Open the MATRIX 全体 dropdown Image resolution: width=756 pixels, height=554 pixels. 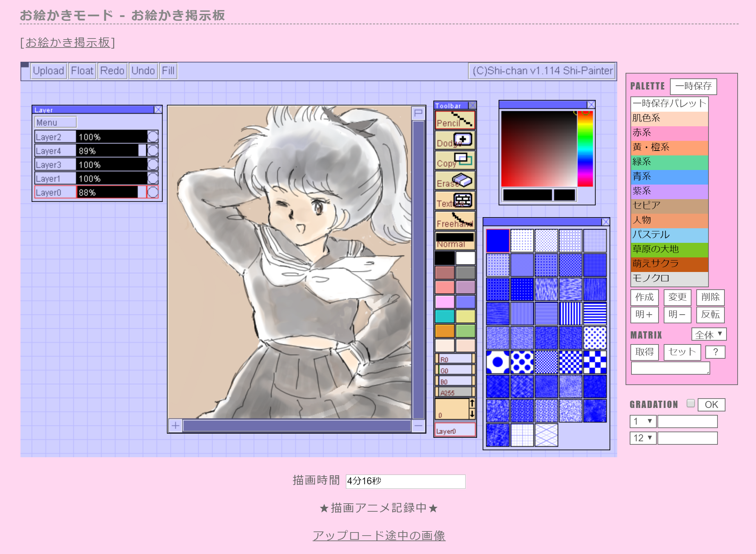tap(708, 334)
